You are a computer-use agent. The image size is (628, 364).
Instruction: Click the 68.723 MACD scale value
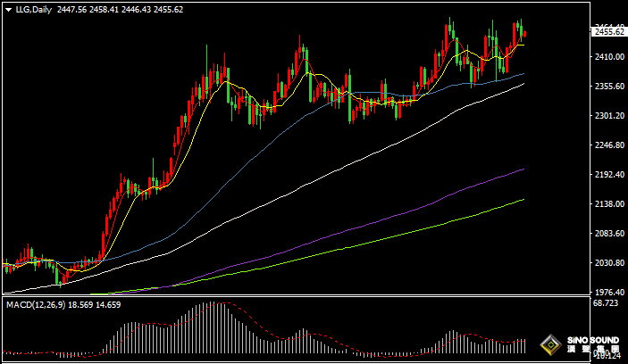click(x=606, y=304)
